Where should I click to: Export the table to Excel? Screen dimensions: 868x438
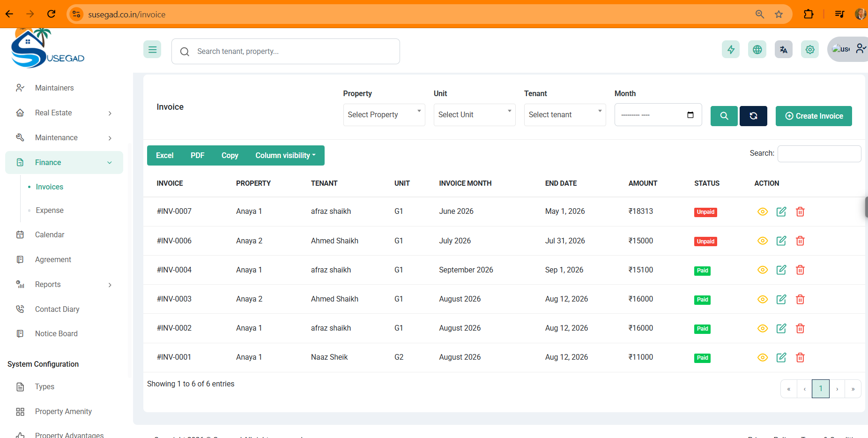coord(164,155)
